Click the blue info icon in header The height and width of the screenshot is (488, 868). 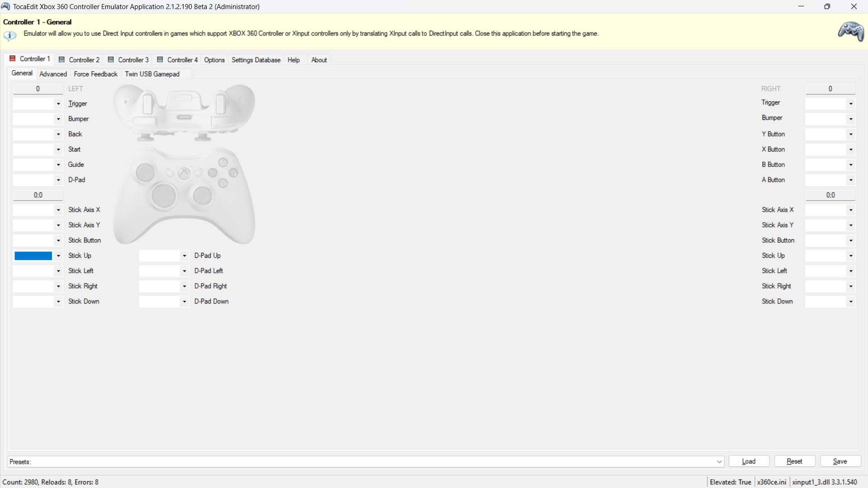(x=9, y=35)
